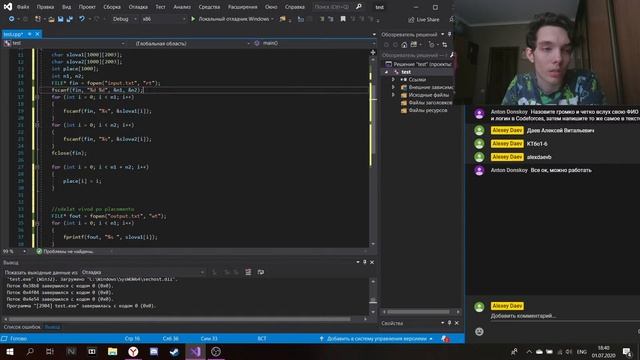The height and width of the screenshot is (360, 640).
Task: Open Yandex Browser from taskbar
Action: click(133, 351)
